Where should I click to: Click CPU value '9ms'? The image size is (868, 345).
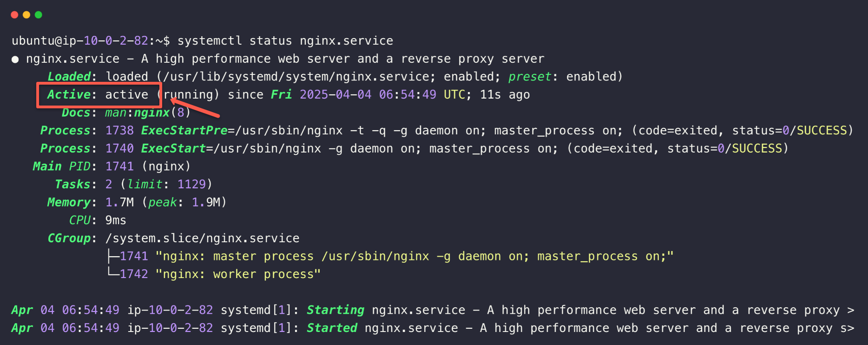pos(116,220)
